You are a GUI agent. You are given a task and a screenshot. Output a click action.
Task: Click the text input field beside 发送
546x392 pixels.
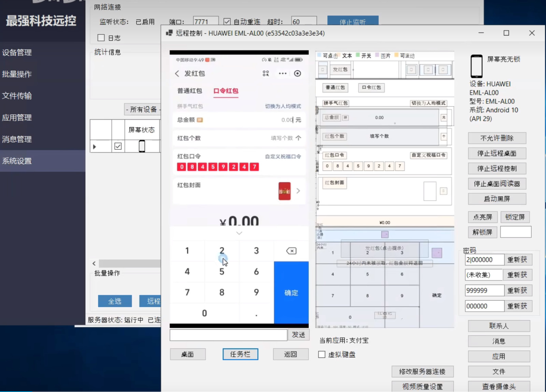click(228, 335)
